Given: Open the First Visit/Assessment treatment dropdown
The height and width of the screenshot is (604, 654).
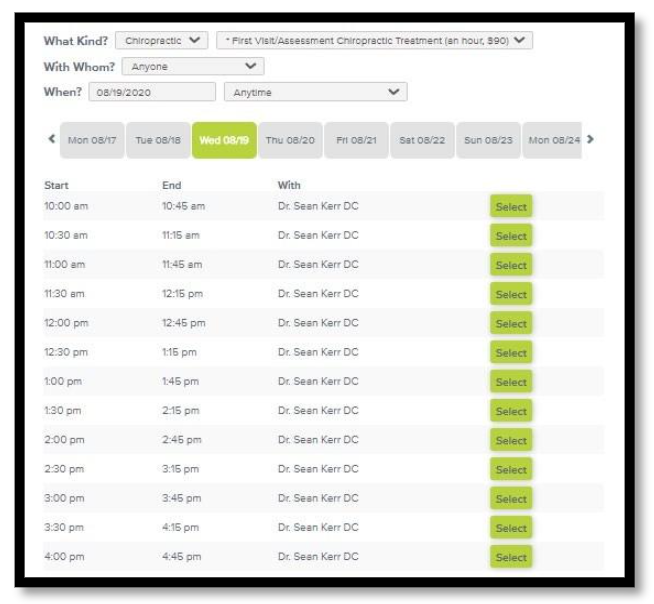Looking at the screenshot, I should (375, 41).
